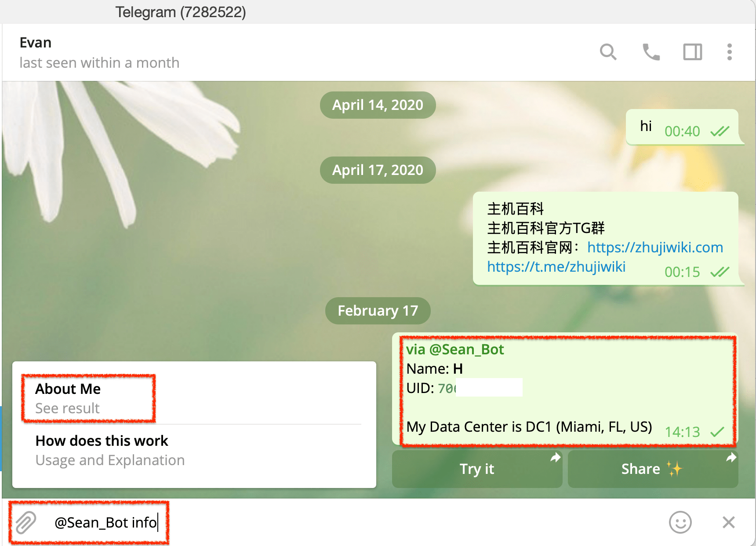Open the three-dot chat options menu

click(729, 52)
